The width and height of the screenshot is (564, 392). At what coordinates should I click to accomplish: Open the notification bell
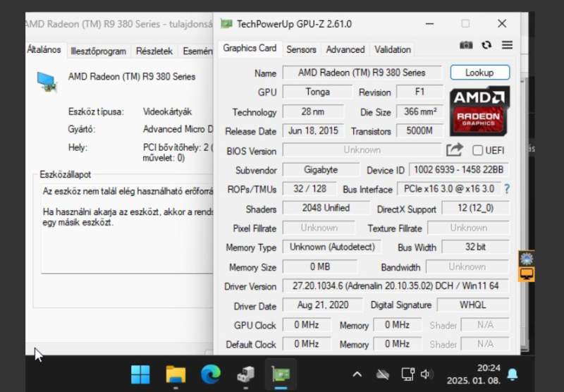click(513, 375)
